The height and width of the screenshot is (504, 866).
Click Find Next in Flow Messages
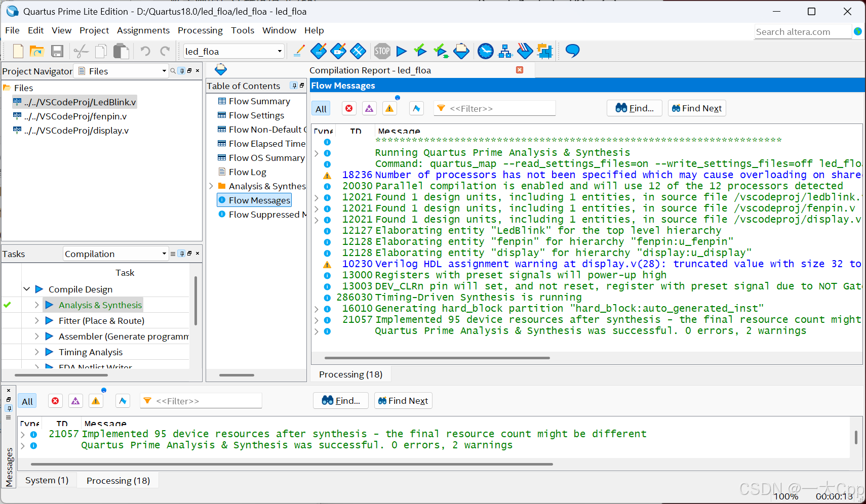point(697,108)
